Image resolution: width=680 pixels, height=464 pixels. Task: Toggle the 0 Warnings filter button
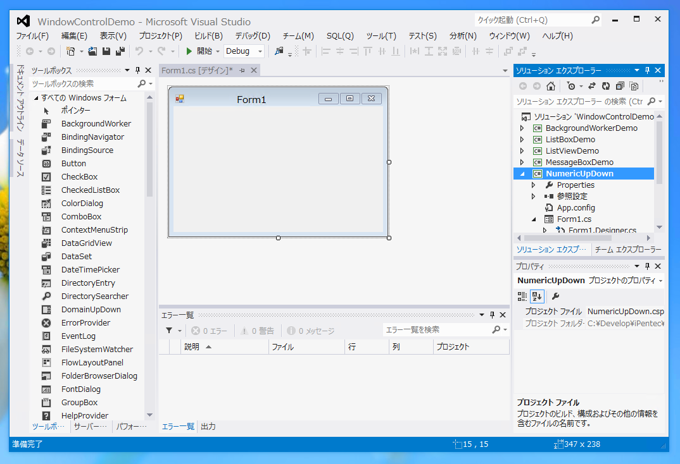point(258,331)
